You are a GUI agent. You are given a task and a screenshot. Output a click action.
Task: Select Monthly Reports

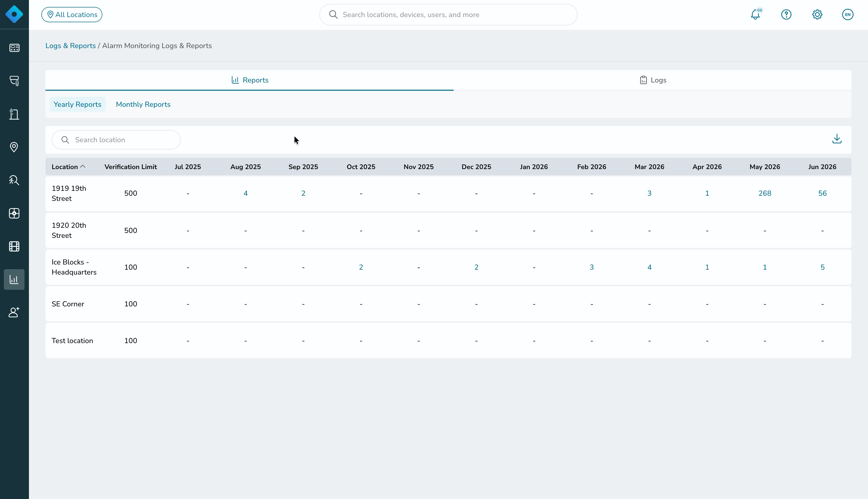pos(143,104)
